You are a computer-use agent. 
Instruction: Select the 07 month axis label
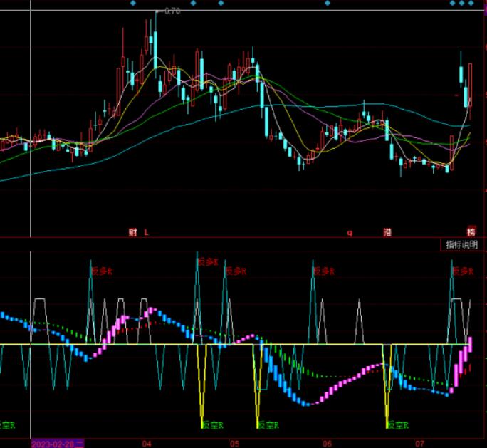(419, 443)
